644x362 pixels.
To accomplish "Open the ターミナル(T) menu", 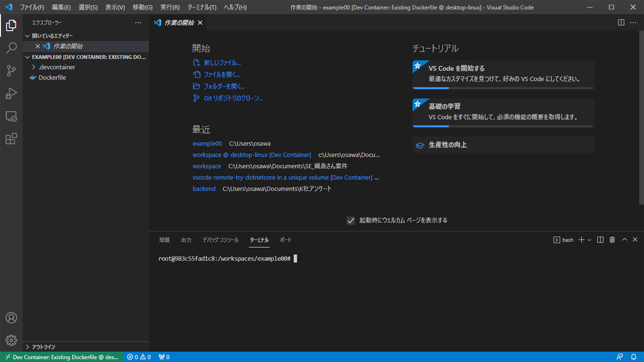I will (202, 8).
